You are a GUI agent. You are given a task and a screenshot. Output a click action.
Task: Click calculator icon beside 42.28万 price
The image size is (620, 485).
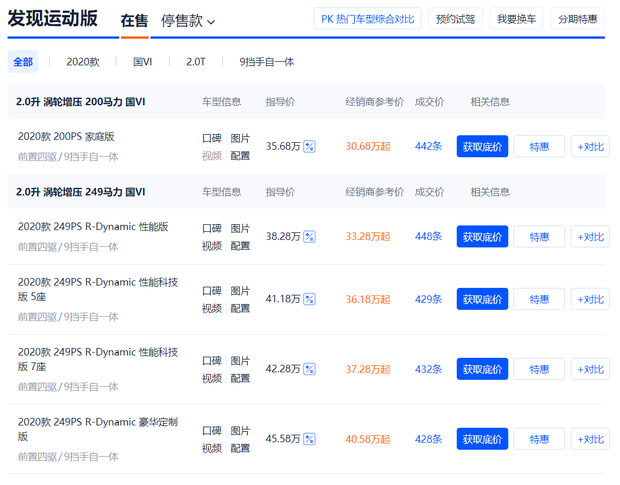coord(310,369)
